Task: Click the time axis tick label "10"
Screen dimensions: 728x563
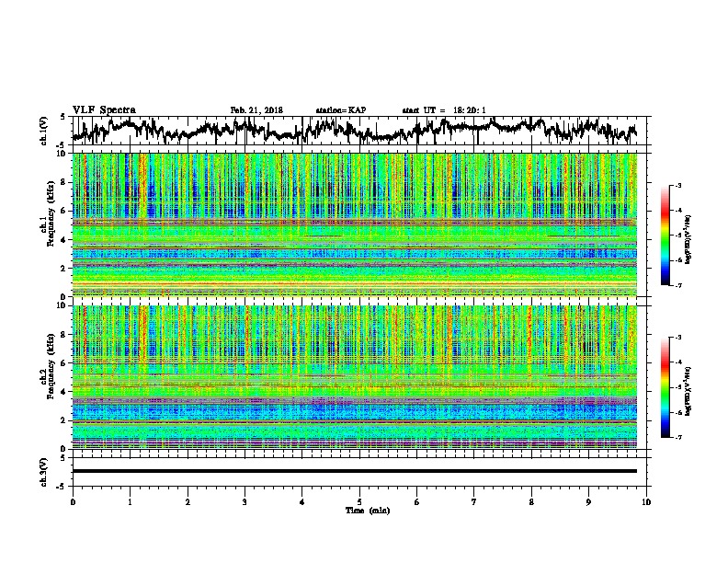Action: [646, 502]
